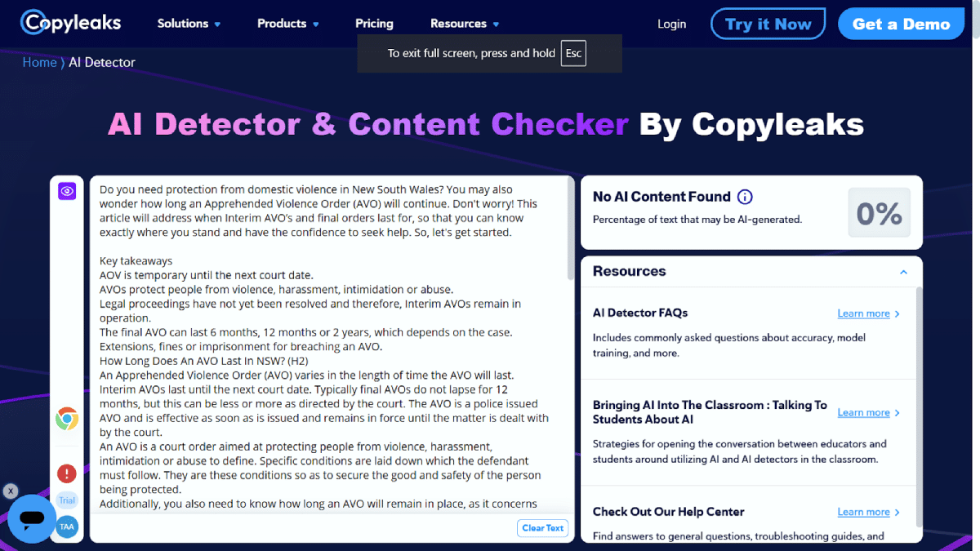
Task: Open the Chrome extension icon
Action: pyautogui.click(x=67, y=420)
